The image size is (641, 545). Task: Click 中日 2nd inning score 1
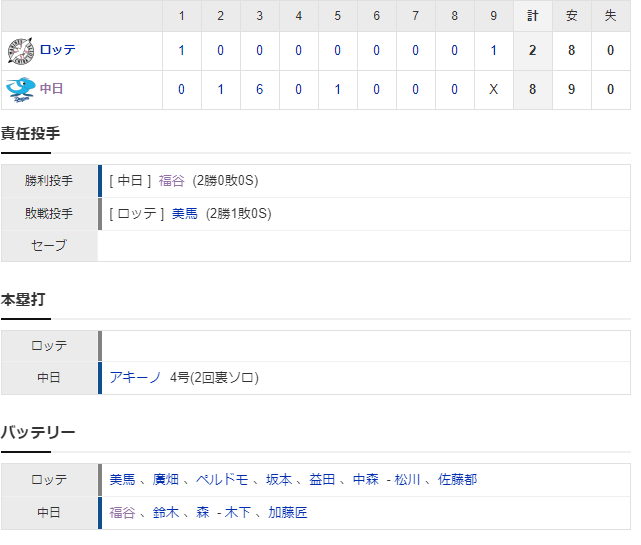[x=221, y=90]
